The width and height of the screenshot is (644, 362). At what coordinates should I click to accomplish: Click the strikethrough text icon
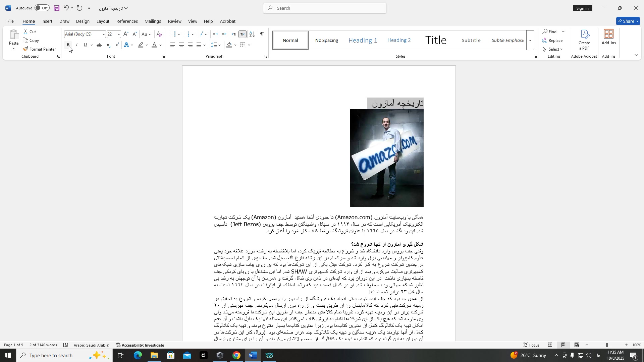point(99,45)
